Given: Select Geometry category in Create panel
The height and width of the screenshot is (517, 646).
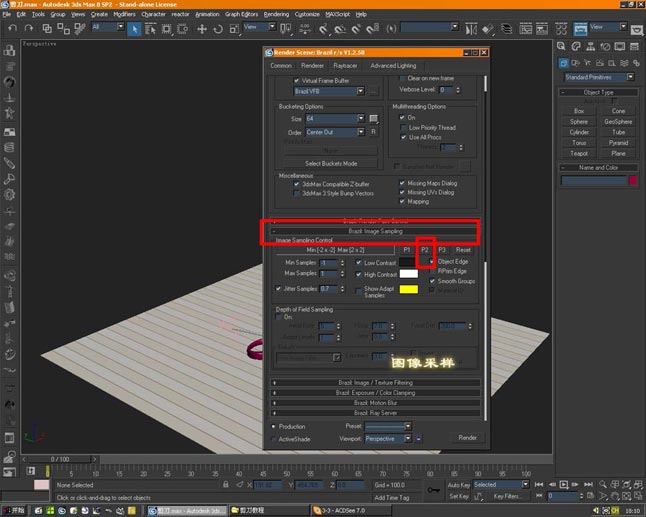Looking at the screenshot, I should pyautogui.click(x=563, y=63).
